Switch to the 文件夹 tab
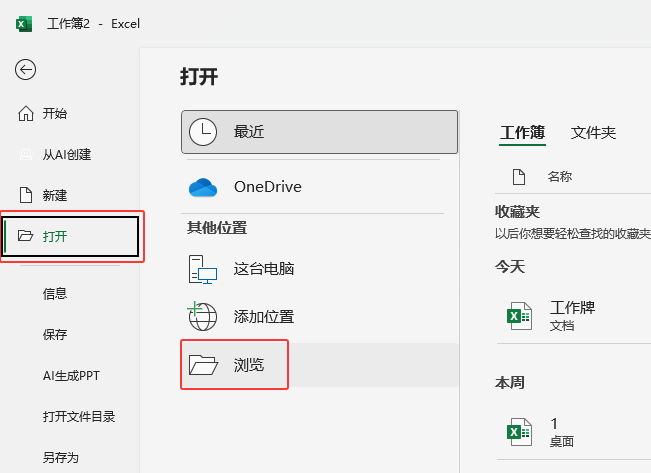This screenshot has height=473, width=651. (x=593, y=133)
